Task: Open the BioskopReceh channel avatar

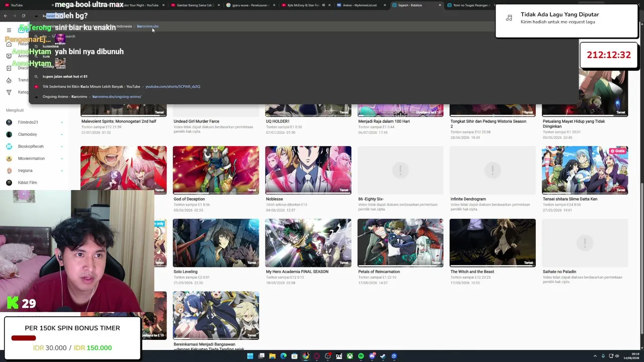Action: tap(9, 146)
